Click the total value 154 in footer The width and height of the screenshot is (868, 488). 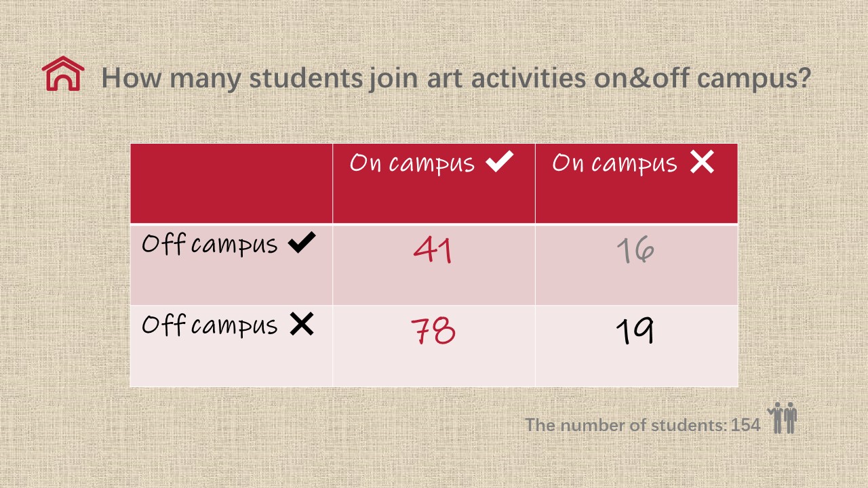(746, 426)
